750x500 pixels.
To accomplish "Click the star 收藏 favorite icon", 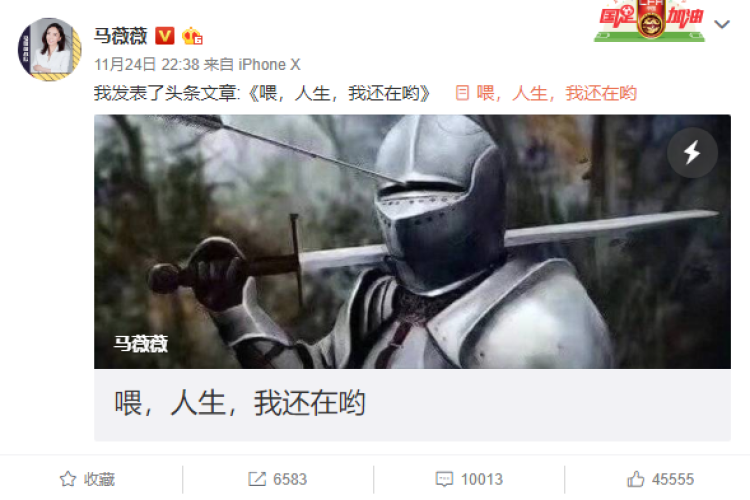I will 68,479.
